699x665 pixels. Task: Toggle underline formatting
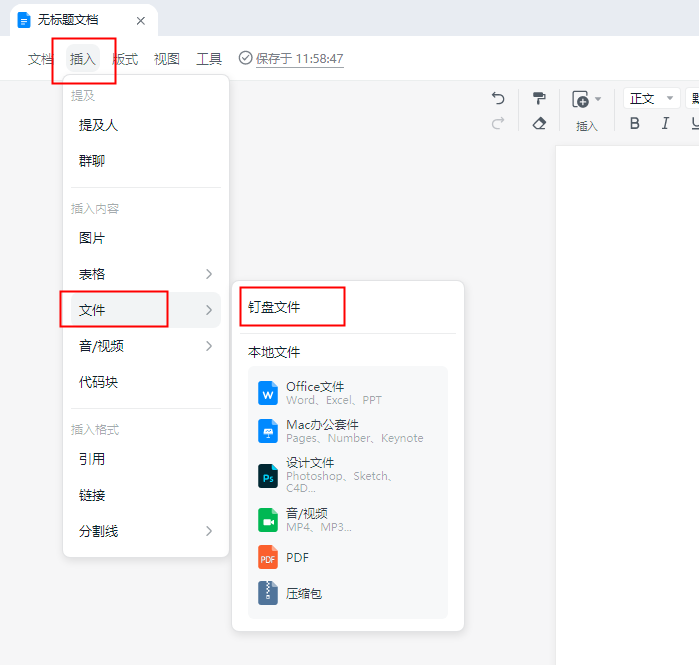[x=695, y=123]
